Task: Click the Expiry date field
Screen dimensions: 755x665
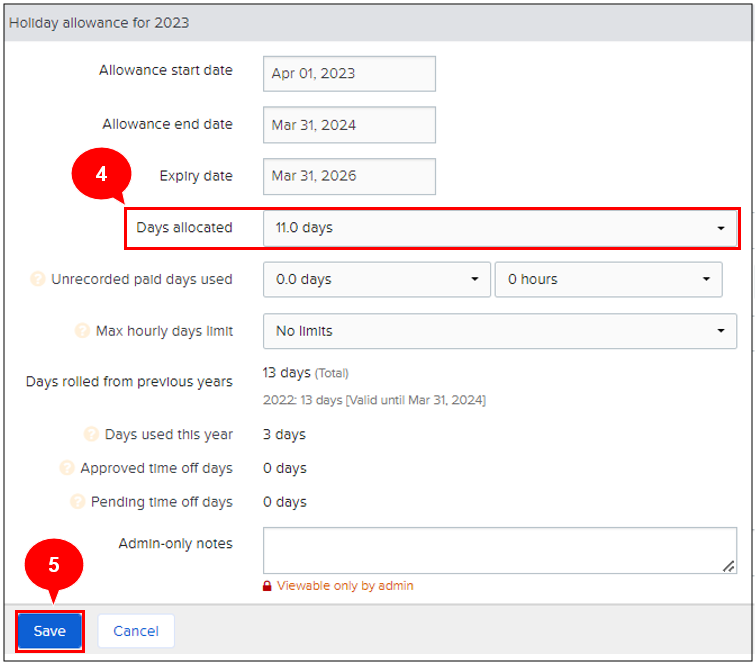Action: coord(349,177)
